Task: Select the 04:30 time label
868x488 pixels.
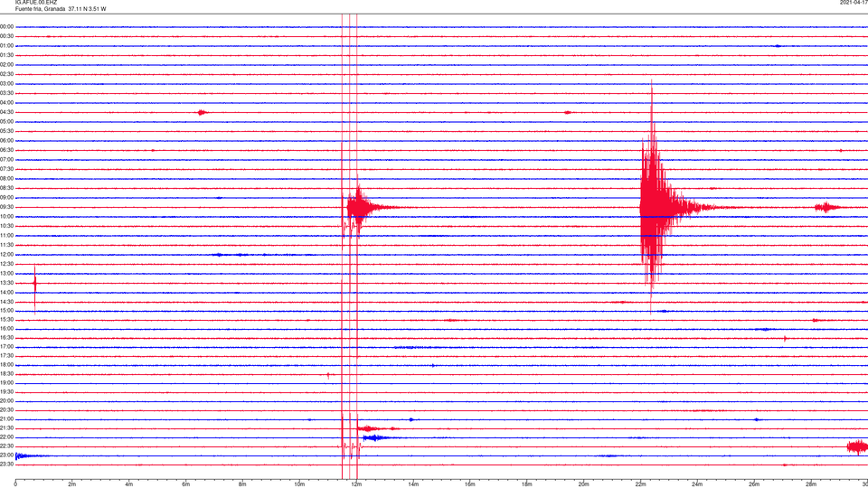Action: (6, 112)
